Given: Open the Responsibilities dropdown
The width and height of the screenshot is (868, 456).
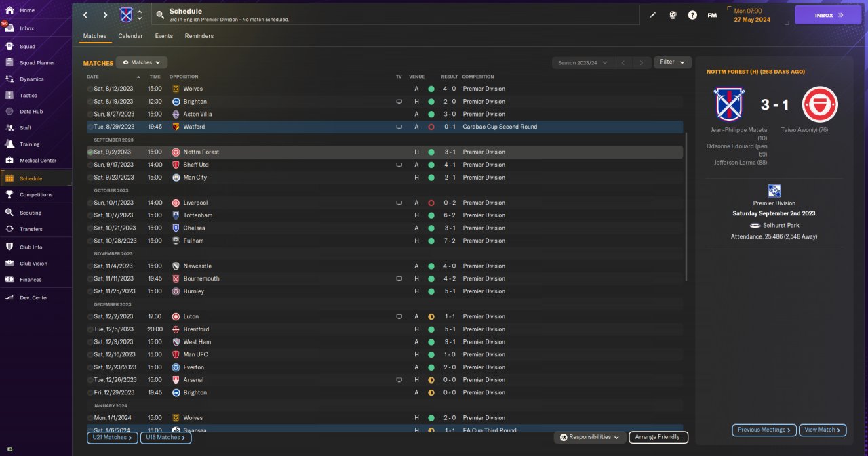Looking at the screenshot, I should (x=589, y=438).
